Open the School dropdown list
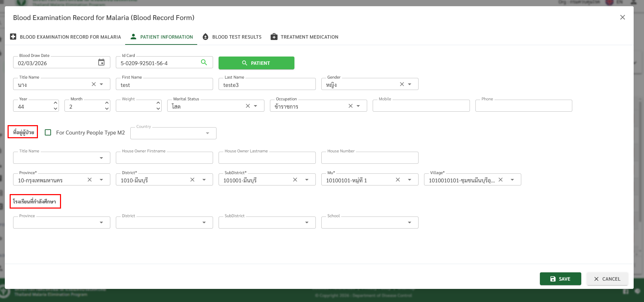 [x=409, y=223]
